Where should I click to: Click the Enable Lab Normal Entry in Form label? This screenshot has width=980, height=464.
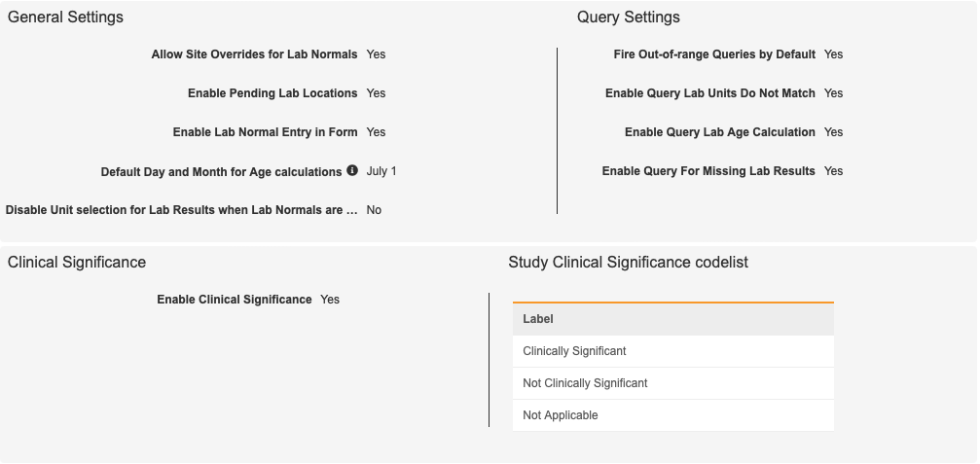coord(265,132)
